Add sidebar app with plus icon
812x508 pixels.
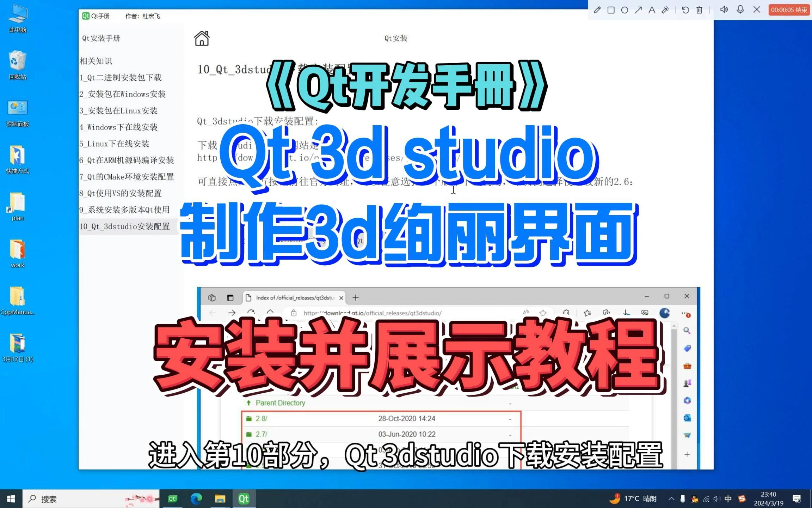pos(687,454)
